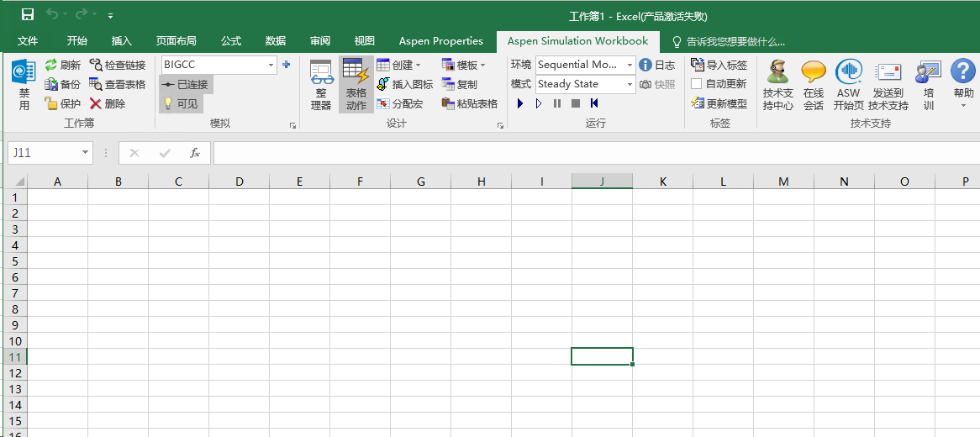Open the 模拟 group dialog launcher

click(x=292, y=126)
